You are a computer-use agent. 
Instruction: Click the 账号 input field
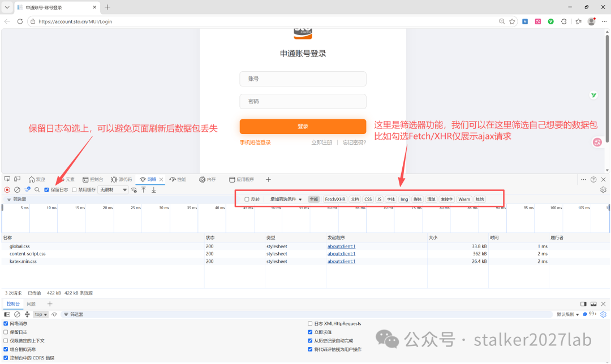(x=303, y=79)
